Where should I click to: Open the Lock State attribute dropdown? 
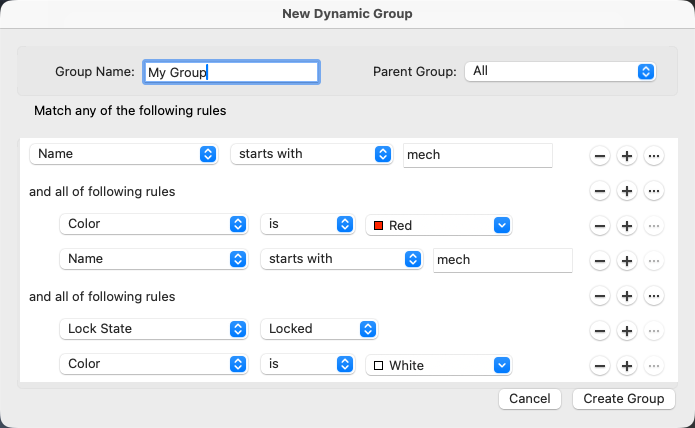point(153,329)
